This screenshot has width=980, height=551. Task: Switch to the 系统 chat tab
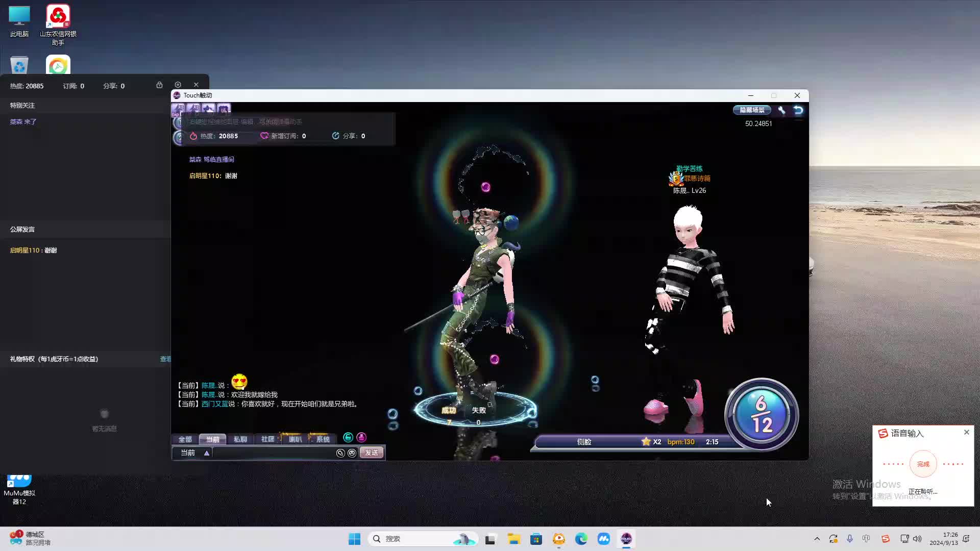(323, 439)
